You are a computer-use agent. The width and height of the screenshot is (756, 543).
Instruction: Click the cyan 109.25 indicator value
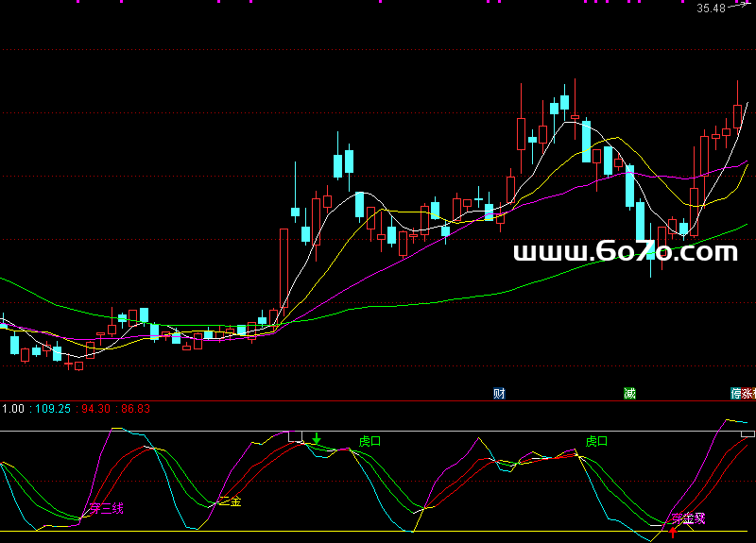coord(51,409)
